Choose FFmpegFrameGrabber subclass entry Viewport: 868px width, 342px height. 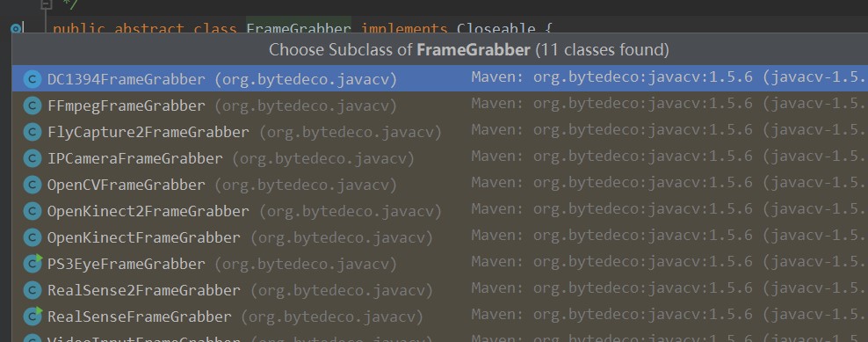click(440, 106)
